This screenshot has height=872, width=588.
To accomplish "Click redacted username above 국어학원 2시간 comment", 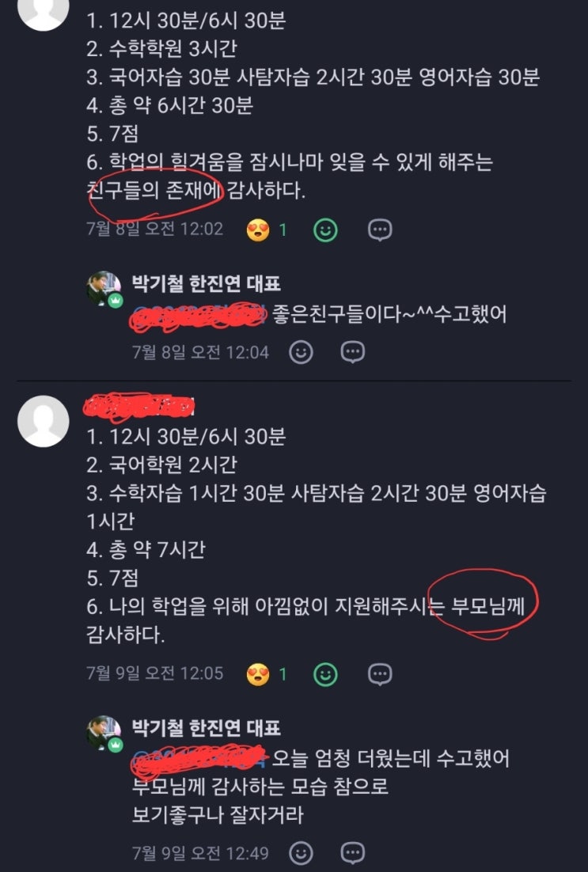I will pos(139,407).
